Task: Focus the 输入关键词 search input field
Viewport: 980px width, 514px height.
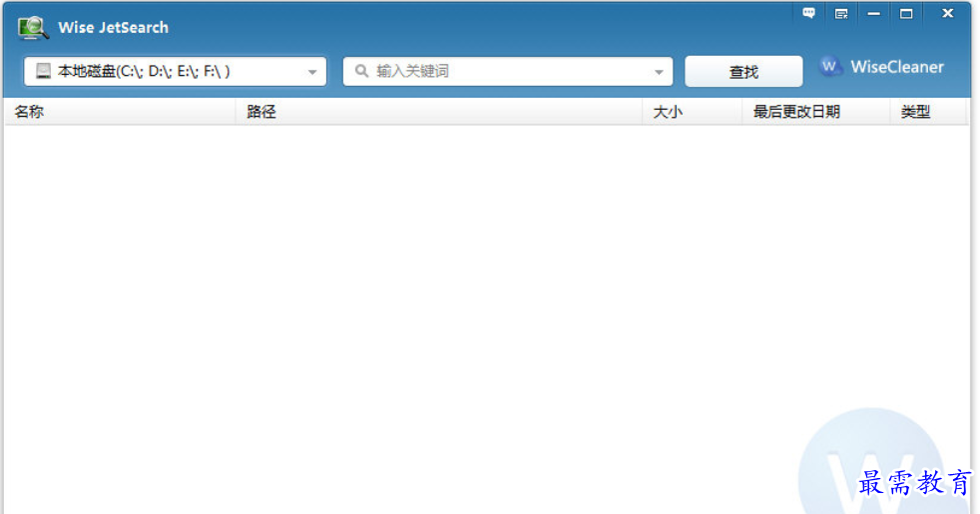Action: (508, 71)
